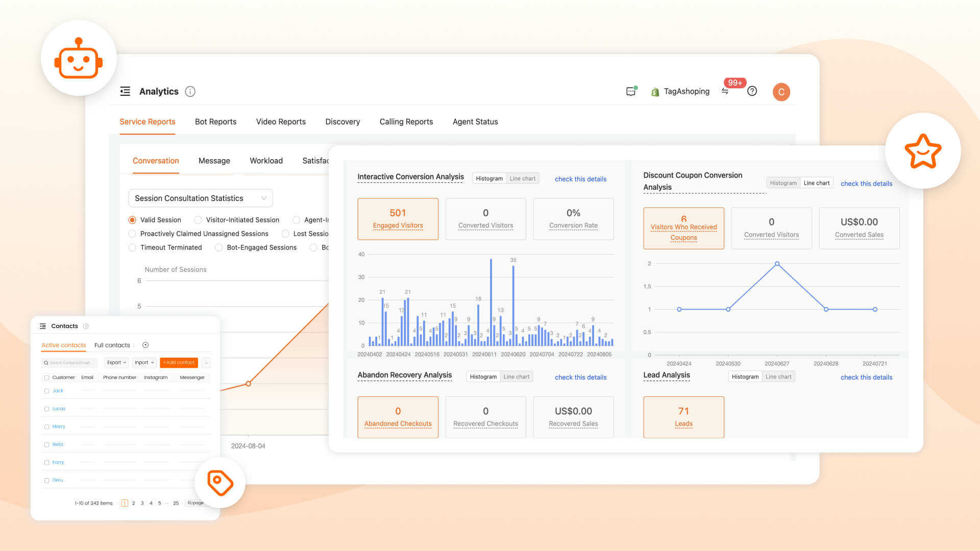Open check this details under Lead Analysis
This screenshot has height=551, width=980.
click(866, 377)
